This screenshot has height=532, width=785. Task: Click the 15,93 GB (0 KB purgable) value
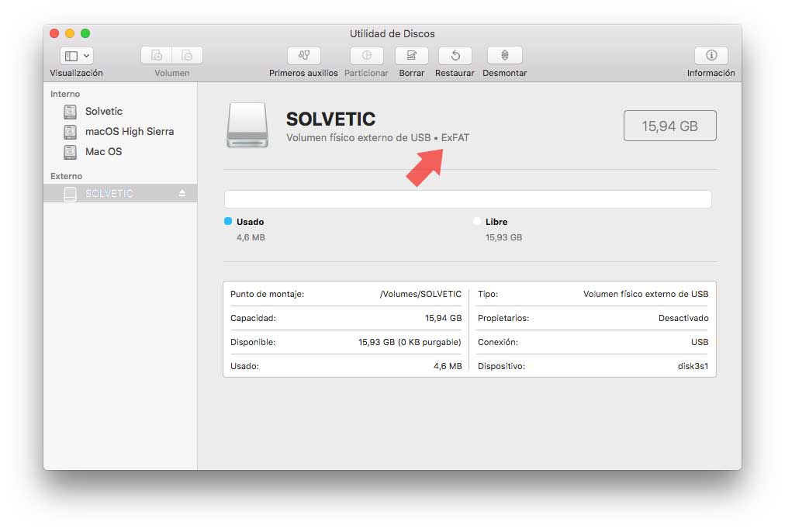pyautogui.click(x=410, y=342)
